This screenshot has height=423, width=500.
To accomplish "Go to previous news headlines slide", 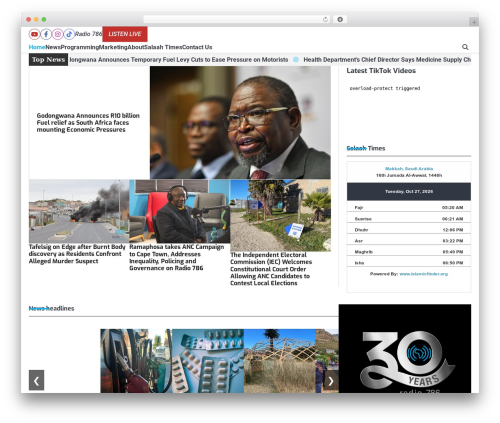I will click(x=36, y=380).
